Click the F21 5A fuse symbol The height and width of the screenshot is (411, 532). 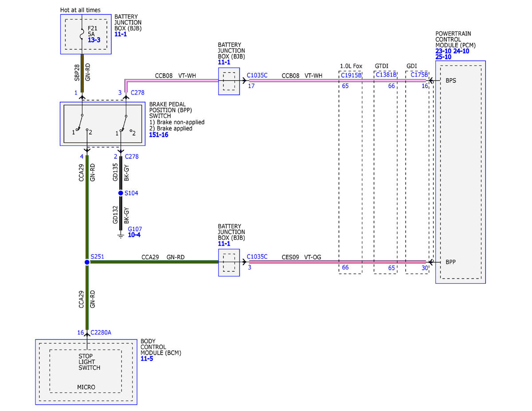click(x=82, y=33)
